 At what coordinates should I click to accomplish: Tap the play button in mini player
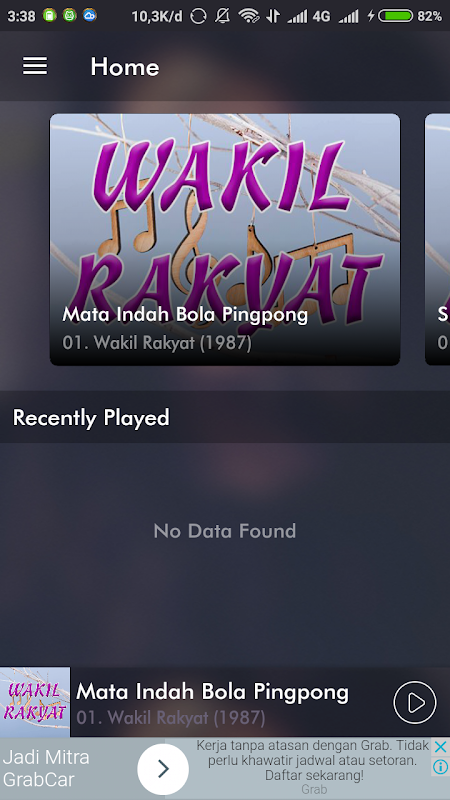tap(414, 702)
